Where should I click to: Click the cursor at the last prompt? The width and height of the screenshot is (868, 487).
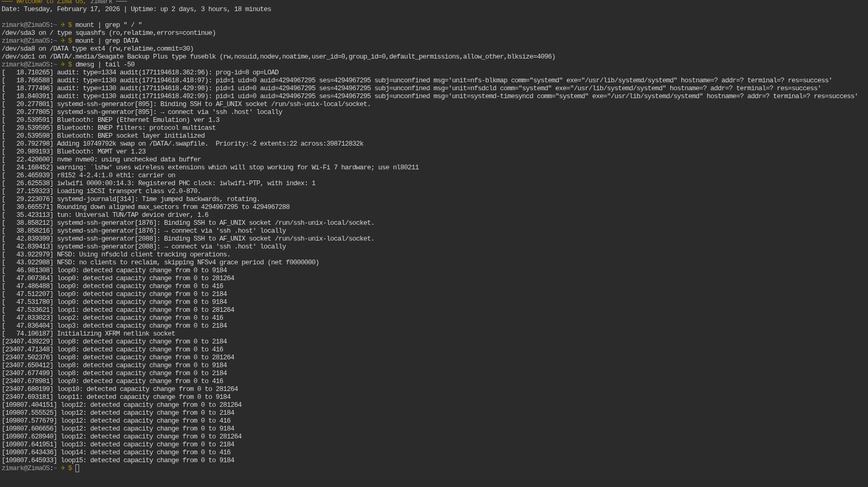tap(77, 468)
